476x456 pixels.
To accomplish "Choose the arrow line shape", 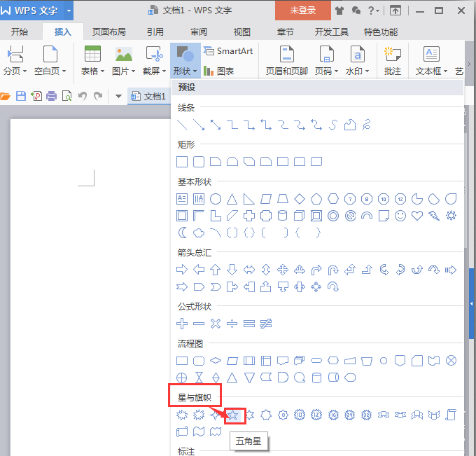I will point(199,125).
